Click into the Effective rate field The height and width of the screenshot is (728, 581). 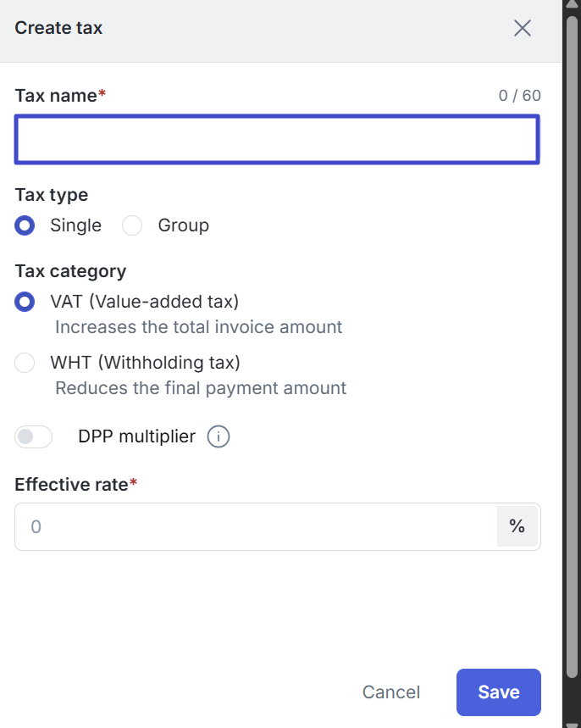coord(256,527)
